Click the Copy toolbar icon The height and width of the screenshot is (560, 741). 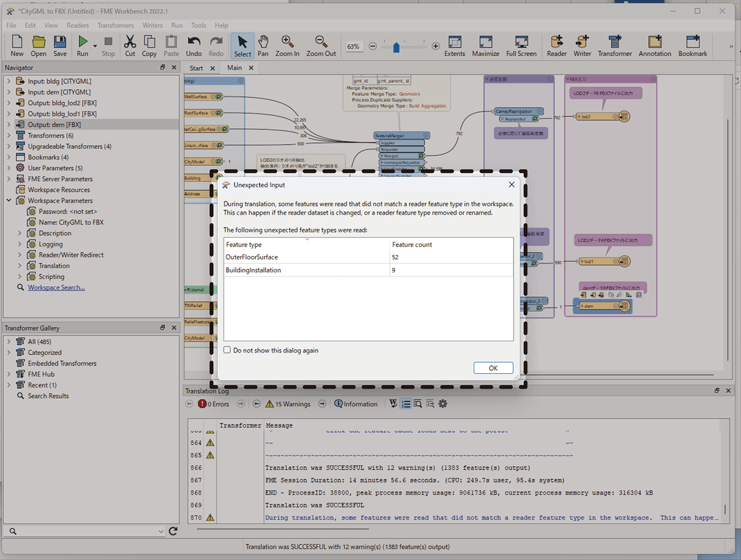[149, 46]
